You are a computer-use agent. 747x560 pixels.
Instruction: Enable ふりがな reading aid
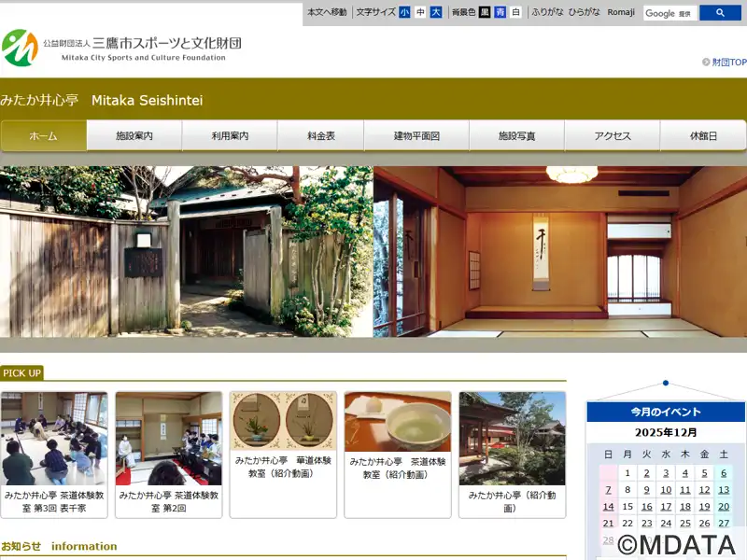547,12
